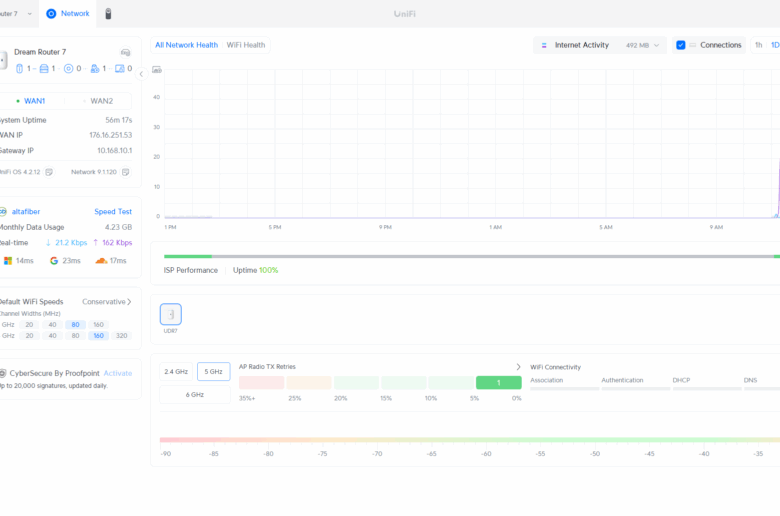780x516 pixels.
Task: Open the altafiber ISP link
Action: pos(26,211)
